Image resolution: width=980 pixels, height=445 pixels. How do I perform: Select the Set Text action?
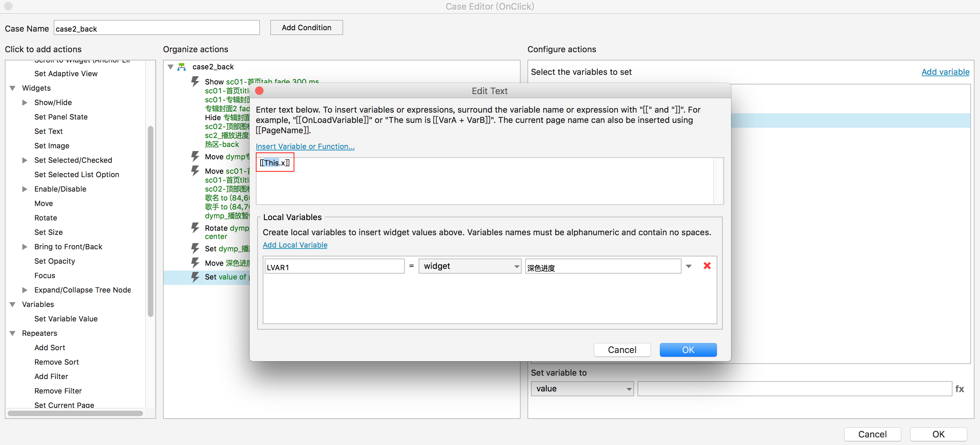click(48, 131)
